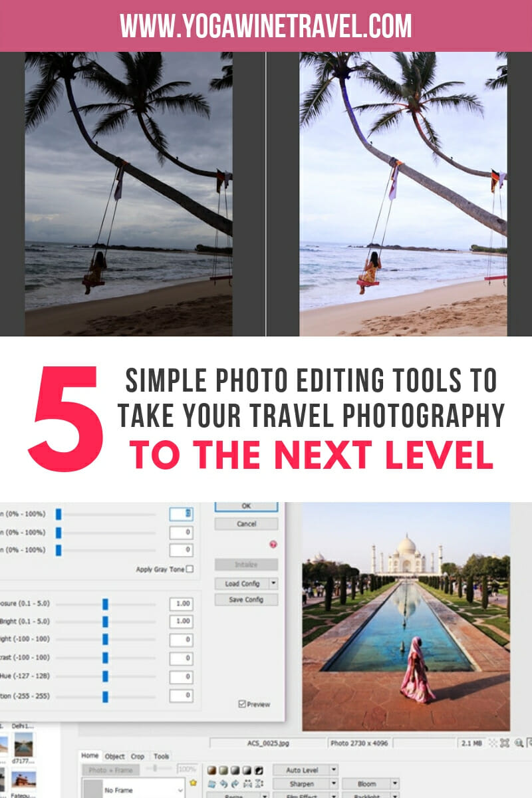Click the Exposure slider handle
532x798 pixels.
click(104, 604)
